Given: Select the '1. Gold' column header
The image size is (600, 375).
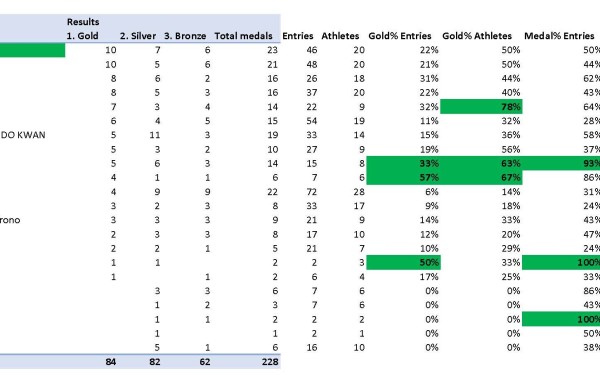Looking at the screenshot, I should 82,36.
